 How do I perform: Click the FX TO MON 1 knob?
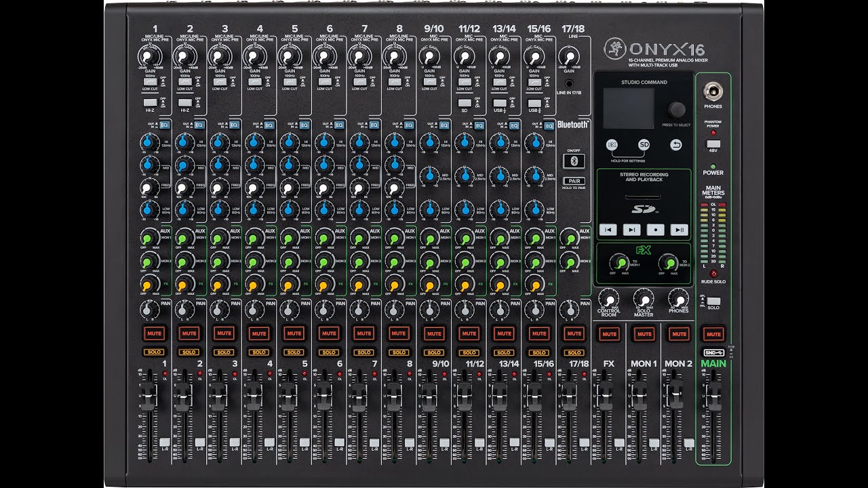(619, 262)
